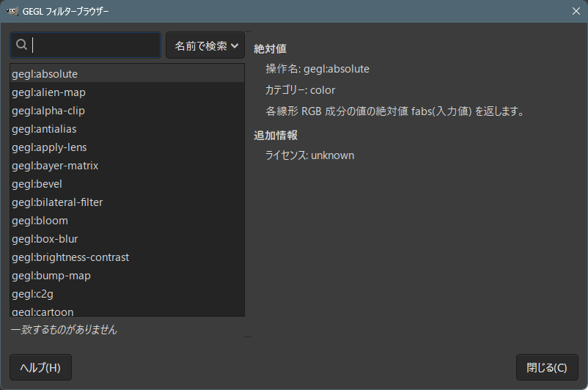Screen dimensions: 588x390
Task: Select gegl:apply-lens operation
Action: 49,147
